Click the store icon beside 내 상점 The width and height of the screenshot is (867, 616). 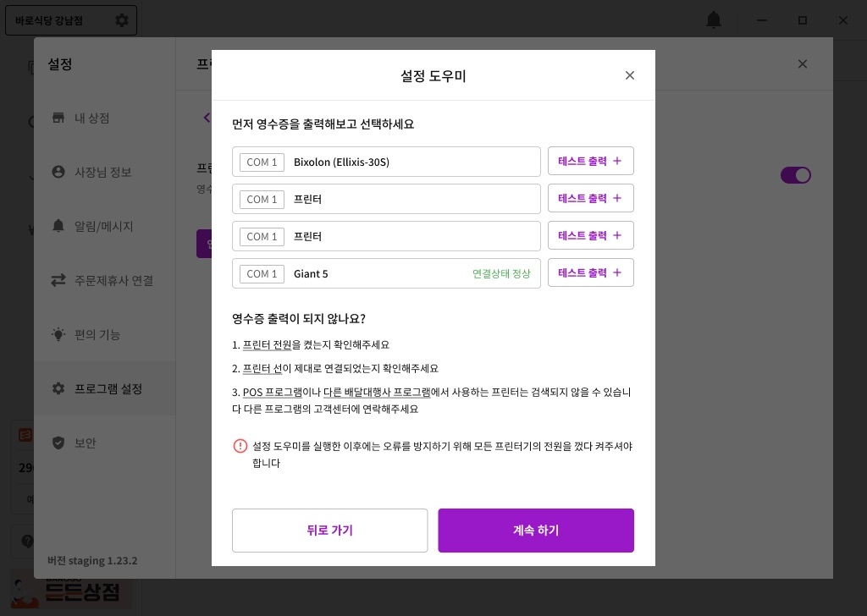pyautogui.click(x=58, y=118)
